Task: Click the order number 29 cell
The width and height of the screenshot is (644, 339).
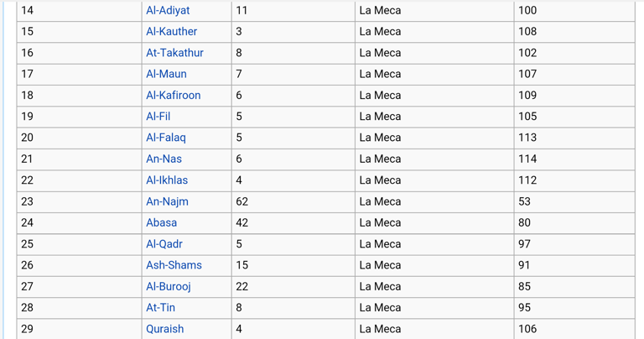Action: point(80,329)
